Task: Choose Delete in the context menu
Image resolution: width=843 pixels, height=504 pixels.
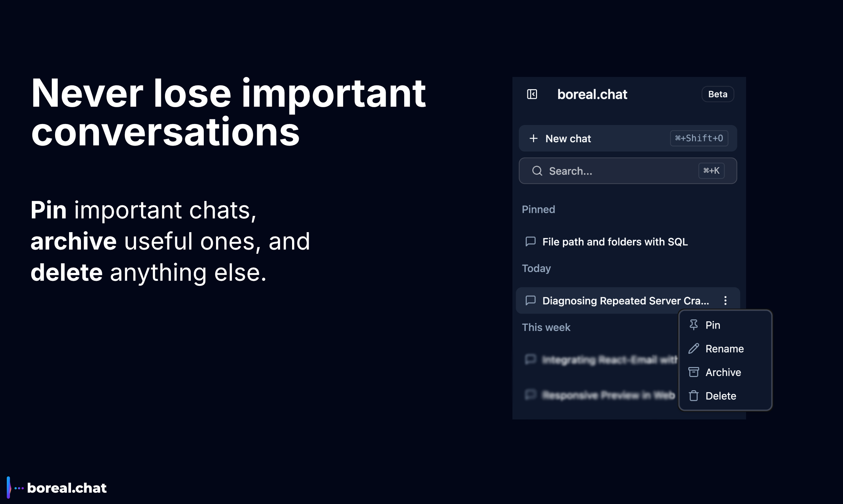Action: (x=721, y=396)
